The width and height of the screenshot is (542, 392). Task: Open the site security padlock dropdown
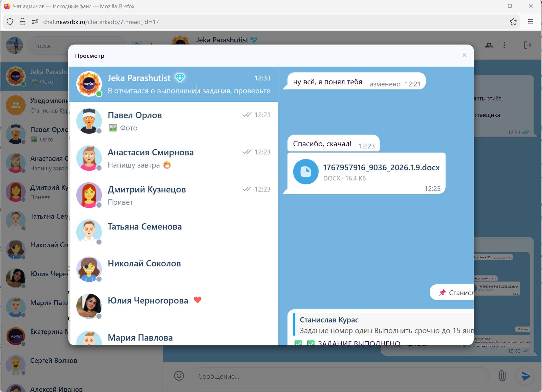23,21
